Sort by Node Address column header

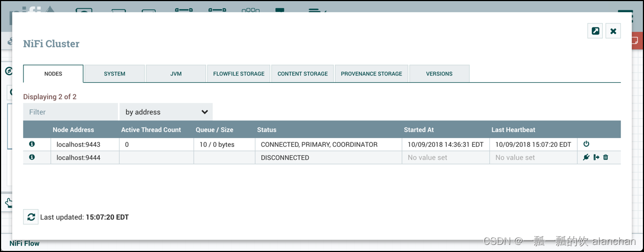73,130
